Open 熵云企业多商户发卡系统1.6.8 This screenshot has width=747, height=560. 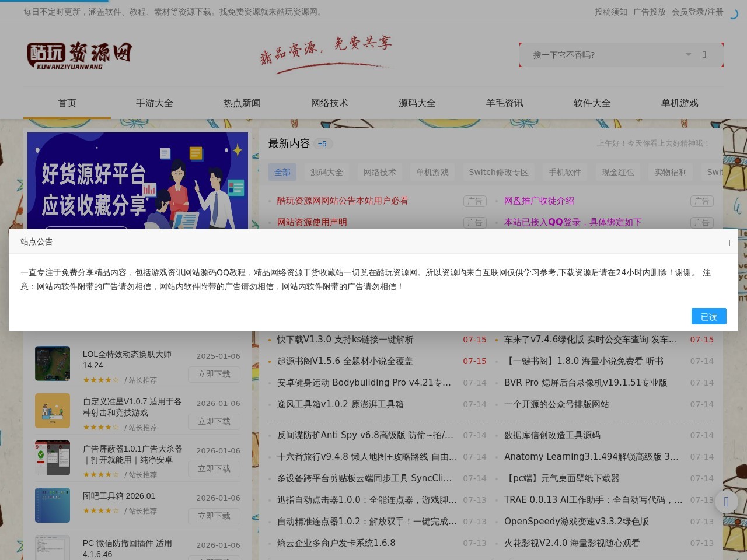coord(336,543)
